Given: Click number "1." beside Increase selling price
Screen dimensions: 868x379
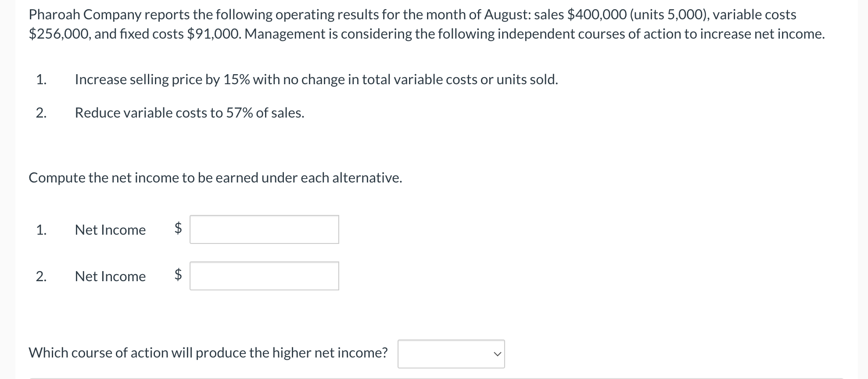Looking at the screenshot, I should click(x=41, y=79).
